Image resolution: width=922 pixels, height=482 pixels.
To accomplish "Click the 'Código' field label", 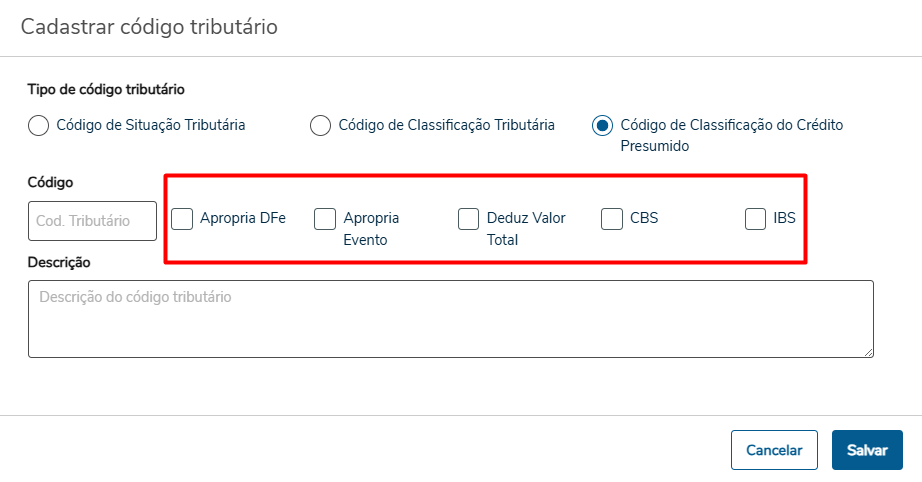I will [x=51, y=182].
